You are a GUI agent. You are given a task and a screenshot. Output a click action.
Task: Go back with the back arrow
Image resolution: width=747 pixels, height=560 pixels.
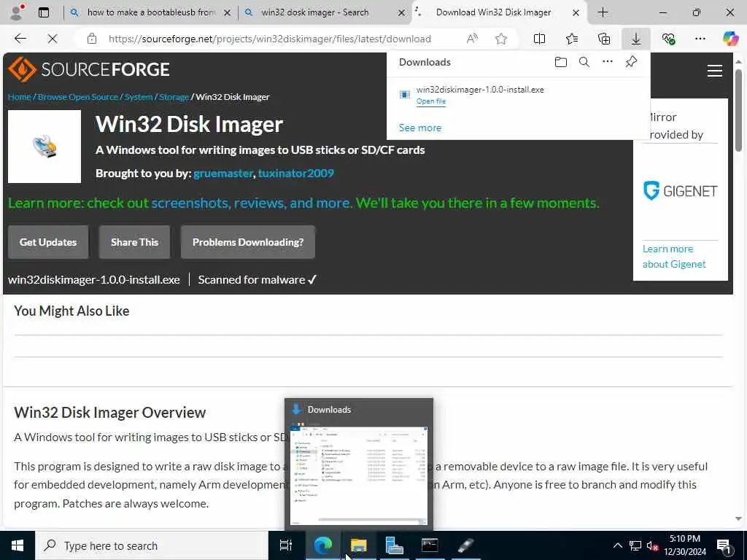click(20, 39)
